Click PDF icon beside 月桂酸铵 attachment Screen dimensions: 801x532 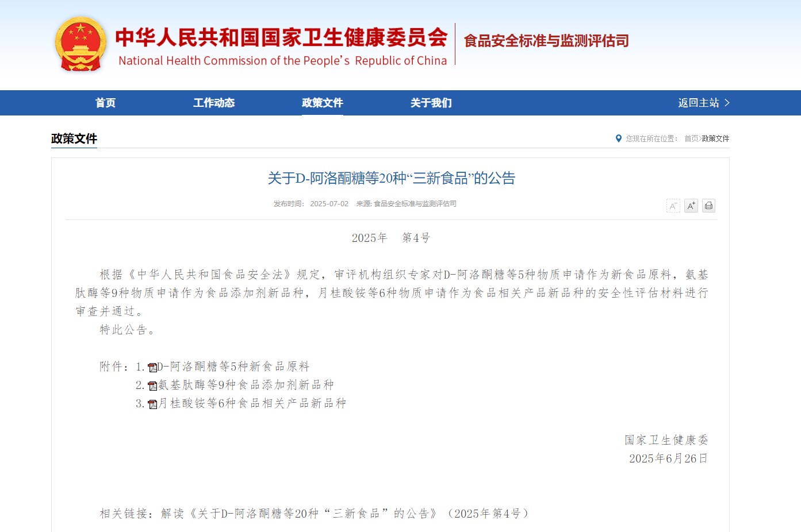pos(152,404)
